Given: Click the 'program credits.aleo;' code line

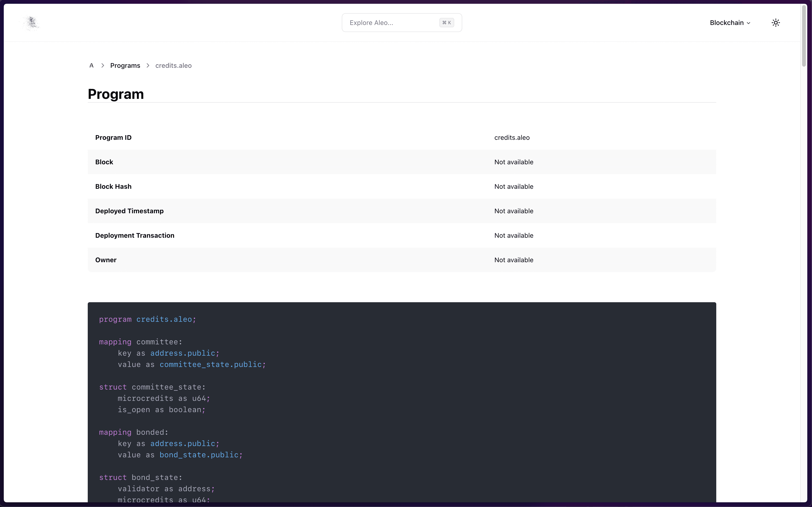Looking at the screenshot, I should pos(147,320).
